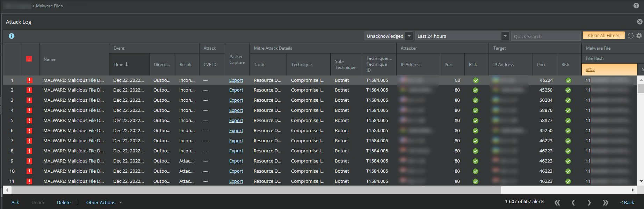
Task: Go to first page of alerts
Action: click(x=557, y=203)
